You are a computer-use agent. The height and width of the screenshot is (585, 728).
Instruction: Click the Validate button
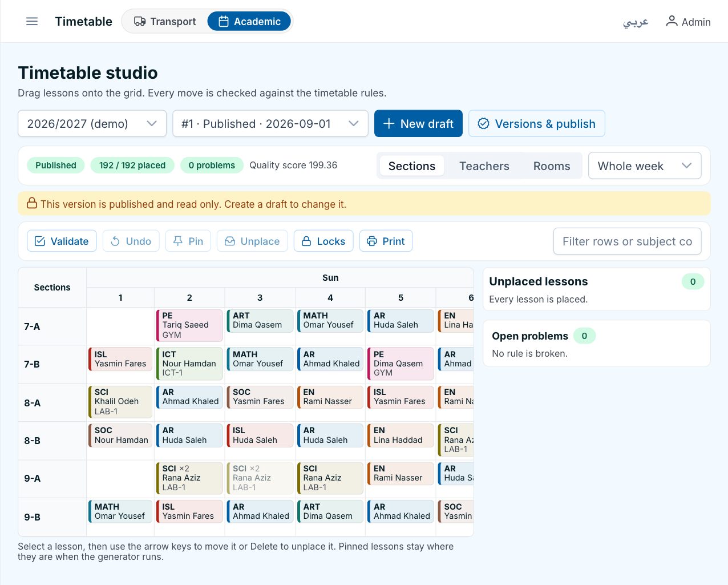point(62,241)
